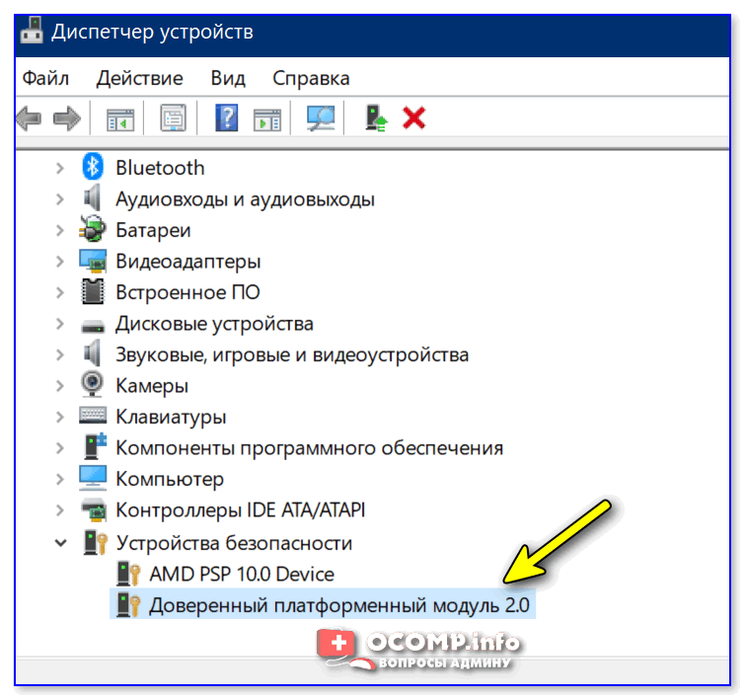The image size is (745, 700).
Task: Click the battery icon next to Батареи
Action: point(93,229)
